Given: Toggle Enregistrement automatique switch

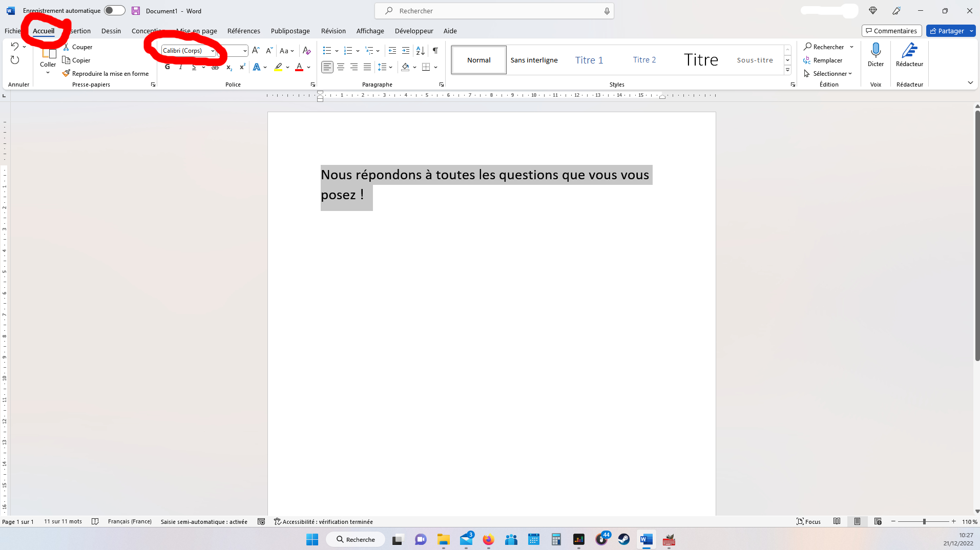Looking at the screenshot, I should [x=114, y=10].
